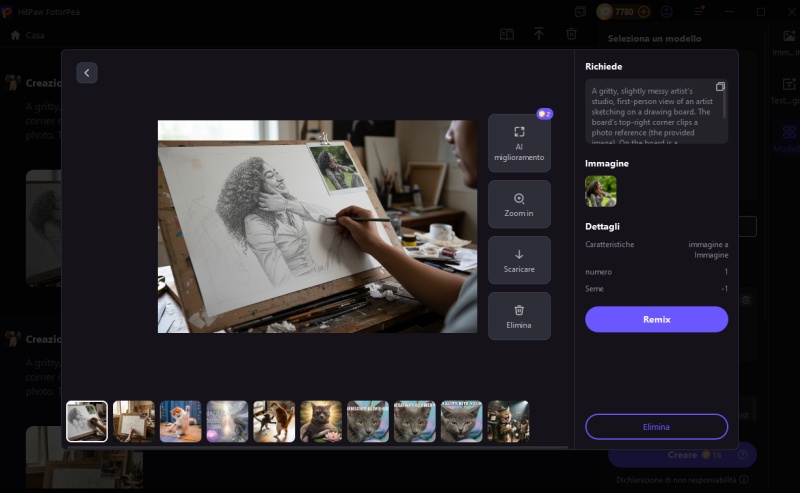This screenshot has width=800, height=493.
Task: Select the orange kitten dancing thumbnail
Action: click(x=180, y=421)
